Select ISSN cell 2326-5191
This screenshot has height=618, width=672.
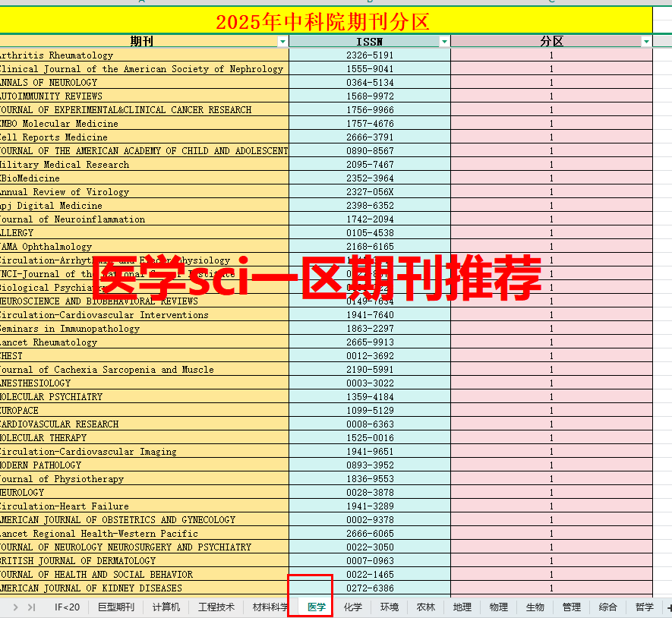(x=370, y=55)
